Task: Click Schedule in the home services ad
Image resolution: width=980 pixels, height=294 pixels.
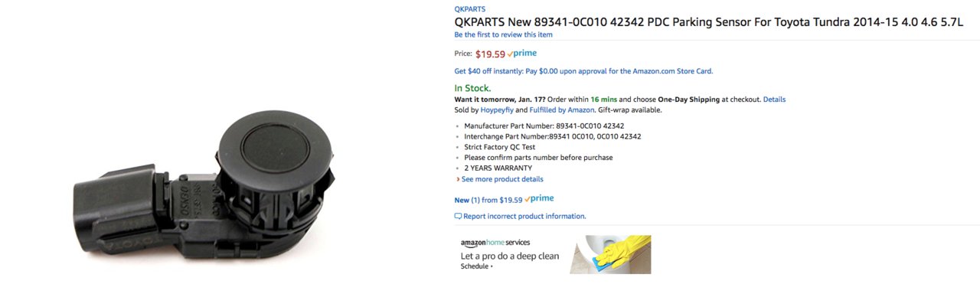Action: pyautogui.click(x=475, y=266)
